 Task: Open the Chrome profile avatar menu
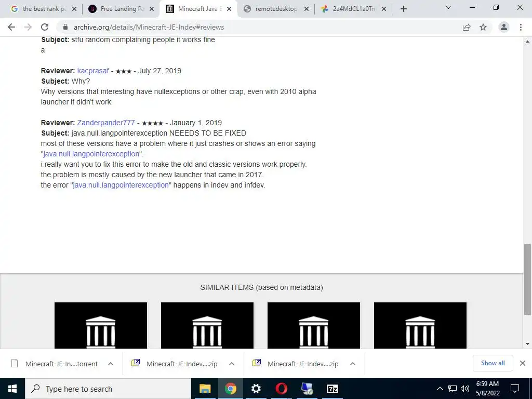(504, 27)
